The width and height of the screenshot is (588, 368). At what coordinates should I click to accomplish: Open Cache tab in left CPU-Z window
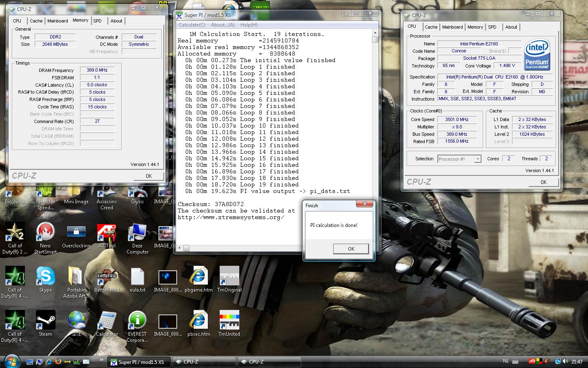(36, 21)
